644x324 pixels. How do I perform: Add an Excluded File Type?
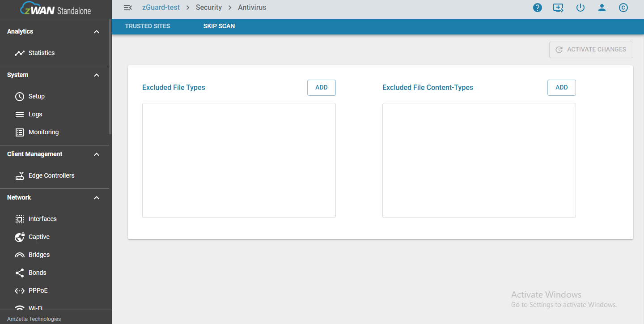click(x=321, y=88)
